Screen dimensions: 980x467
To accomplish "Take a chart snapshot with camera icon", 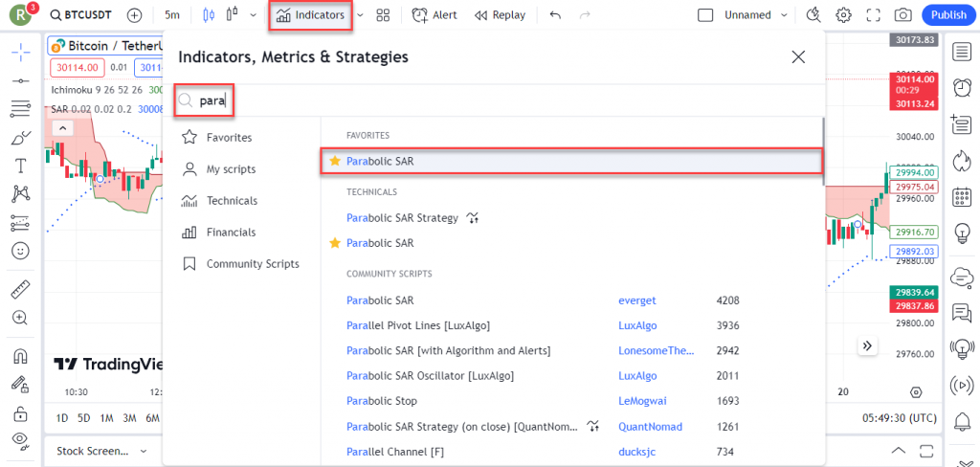I will [x=902, y=15].
